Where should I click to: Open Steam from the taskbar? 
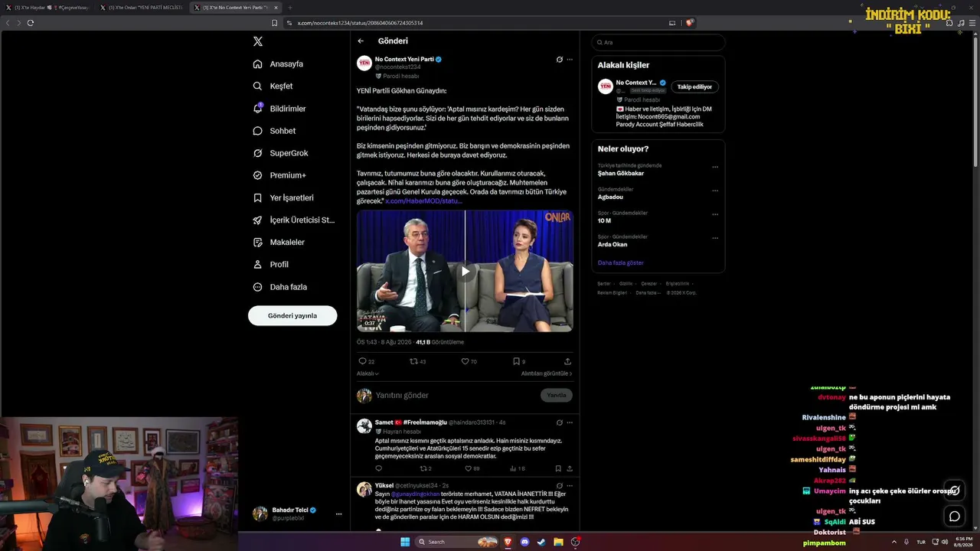pyautogui.click(x=541, y=542)
